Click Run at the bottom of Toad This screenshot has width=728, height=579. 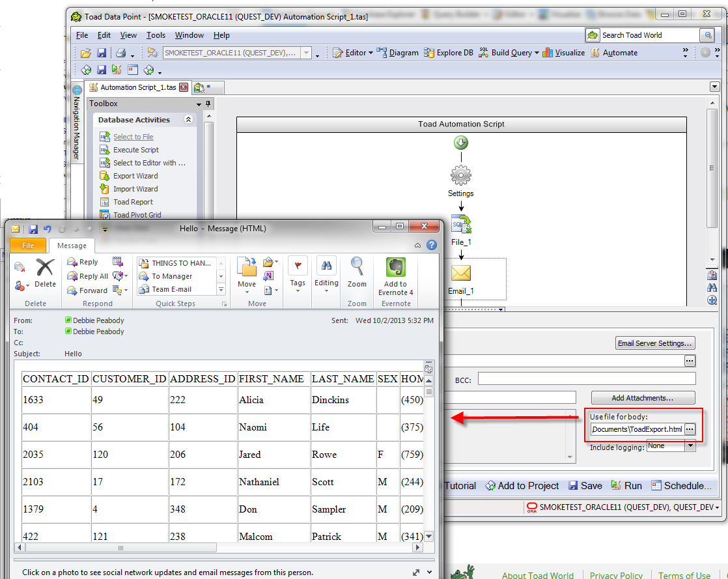(x=627, y=486)
